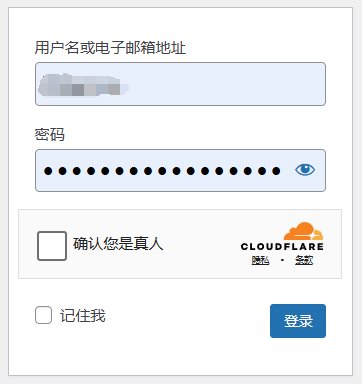Viewport: 362px width, 384px height.
Task: Click the dot separator between 隐私 and 条款
Action: [x=282, y=260]
